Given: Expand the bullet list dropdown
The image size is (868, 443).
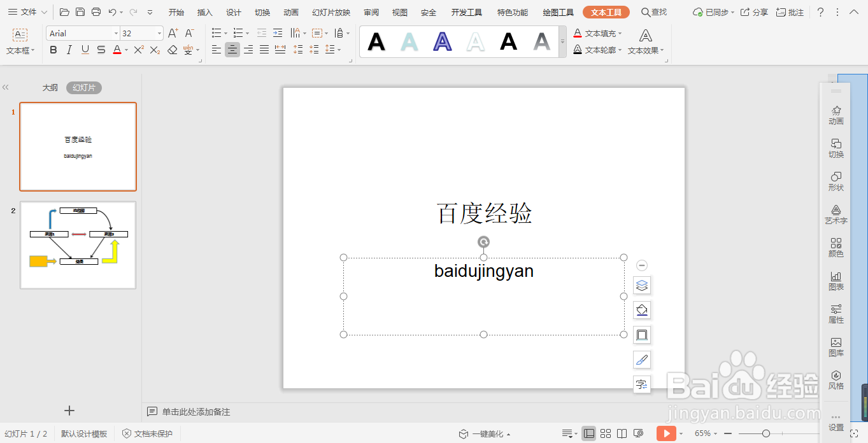Looking at the screenshot, I should coord(225,33).
